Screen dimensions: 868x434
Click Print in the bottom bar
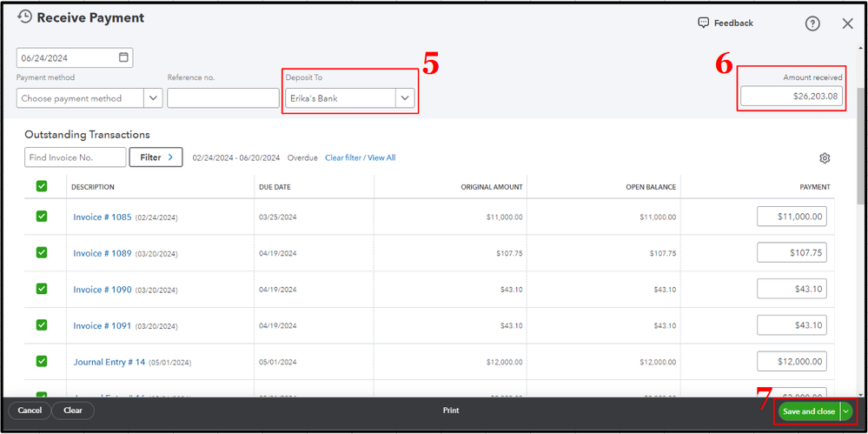point(451,411)
